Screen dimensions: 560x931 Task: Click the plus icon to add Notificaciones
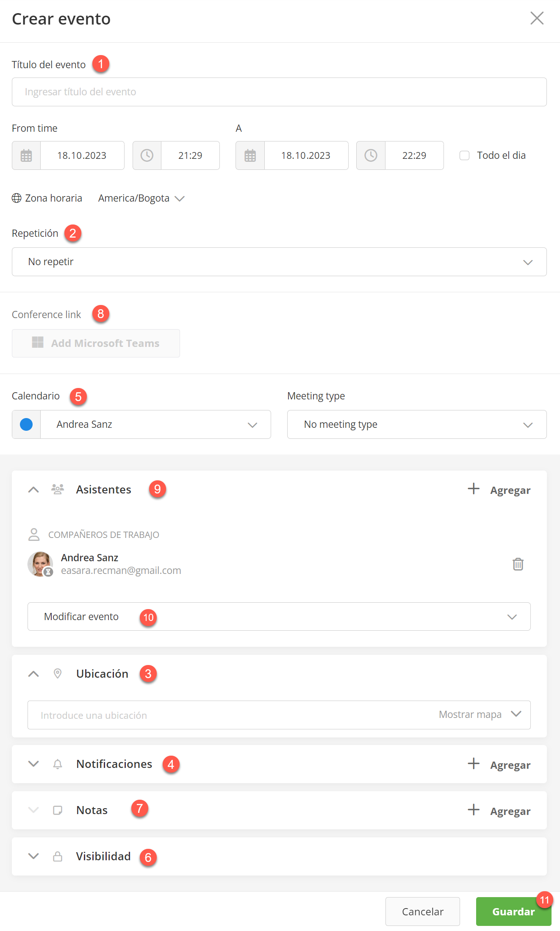[474, 764]
